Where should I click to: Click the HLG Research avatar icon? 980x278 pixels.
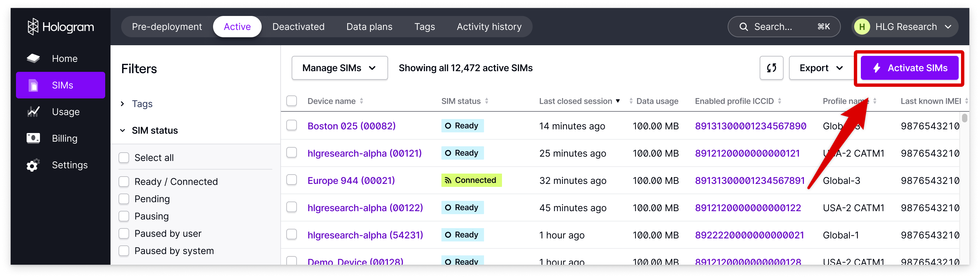(862, 27)
